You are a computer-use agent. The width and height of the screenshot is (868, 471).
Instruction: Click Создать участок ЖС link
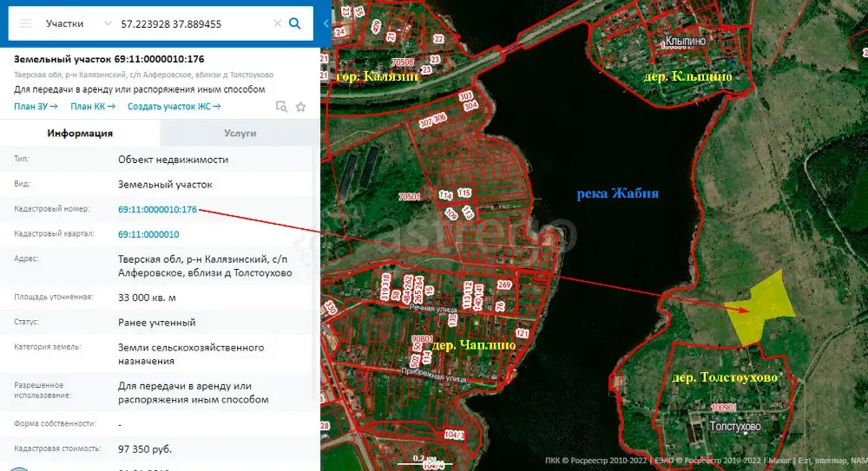click(174, 107)
